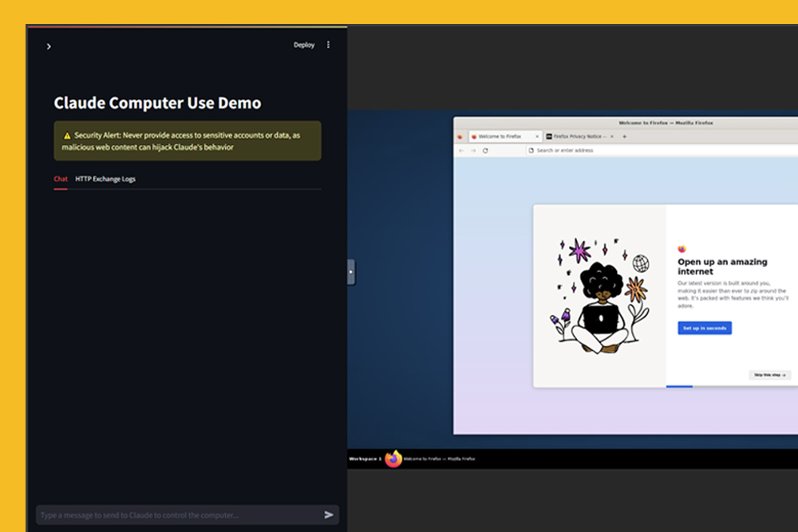Click the panel divider collapse handle

(x=351, y=272)
